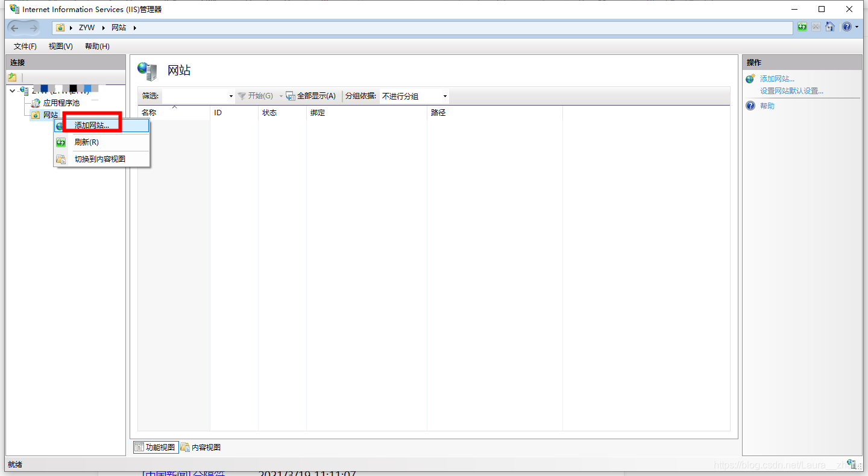Viewport: 868px width, 476px height.
Task: Click green refresh icon in context menu
Action: tap(61, 142)
